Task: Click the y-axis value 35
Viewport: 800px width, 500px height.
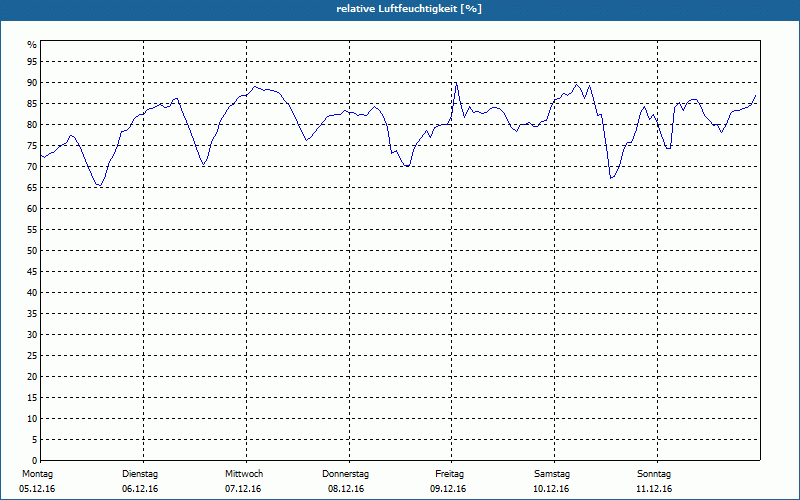Action: coord(32,314)
